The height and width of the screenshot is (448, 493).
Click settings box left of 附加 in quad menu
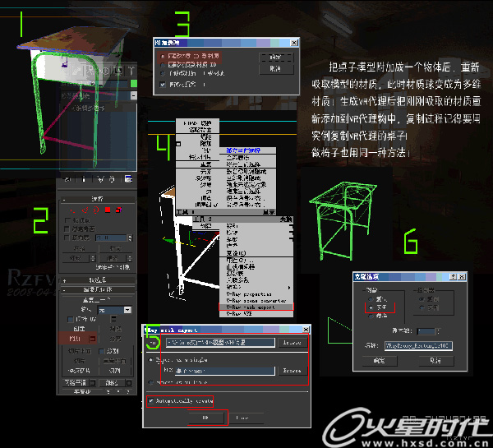point(178,144)
